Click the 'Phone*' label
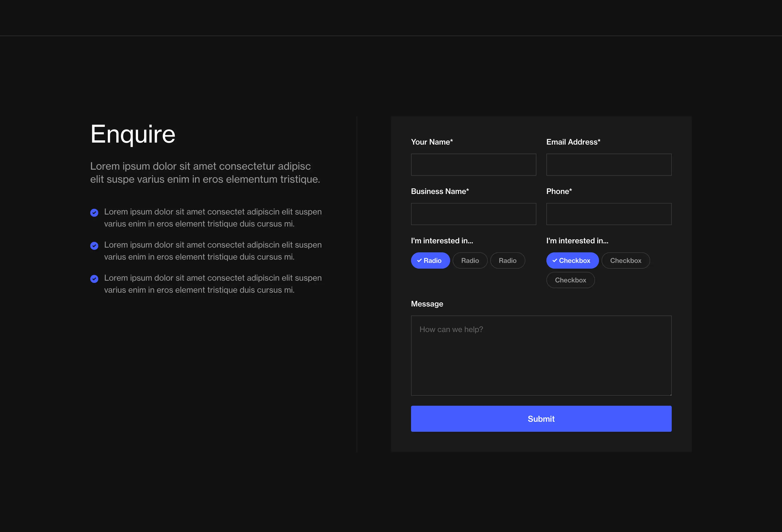Screen dimensions: 782x532 [559, 191]
